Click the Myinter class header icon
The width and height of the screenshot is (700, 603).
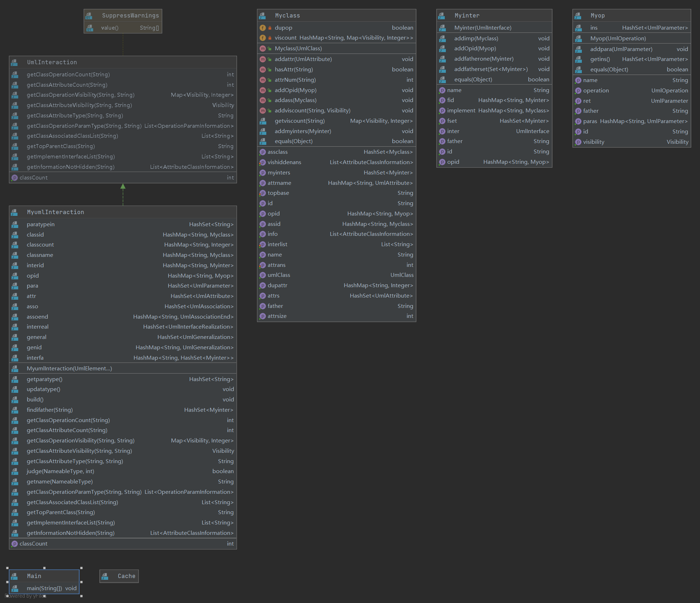coord(442,16)
